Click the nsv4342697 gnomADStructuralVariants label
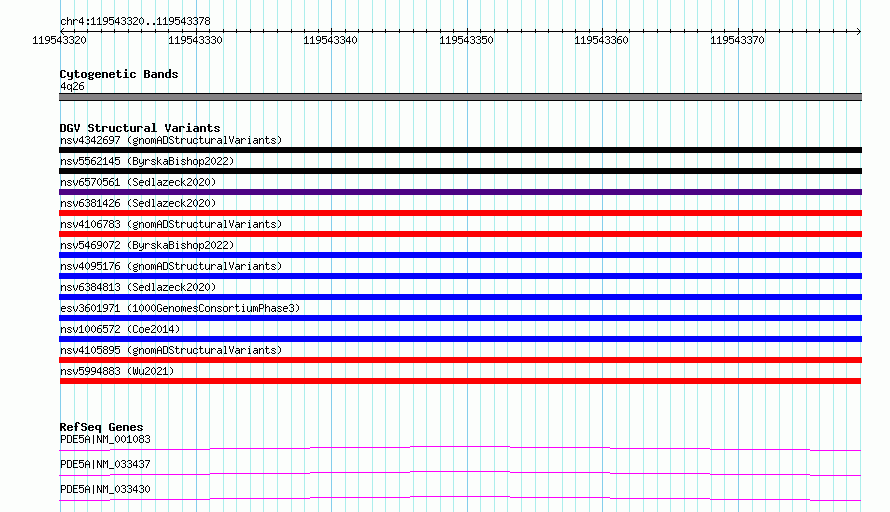 (171, 140)
